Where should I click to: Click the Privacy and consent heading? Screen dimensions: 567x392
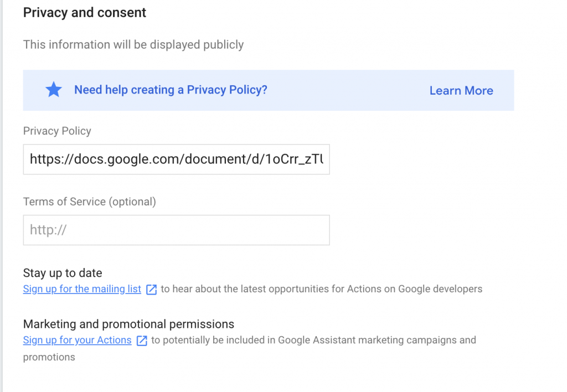tap(85, 13)
